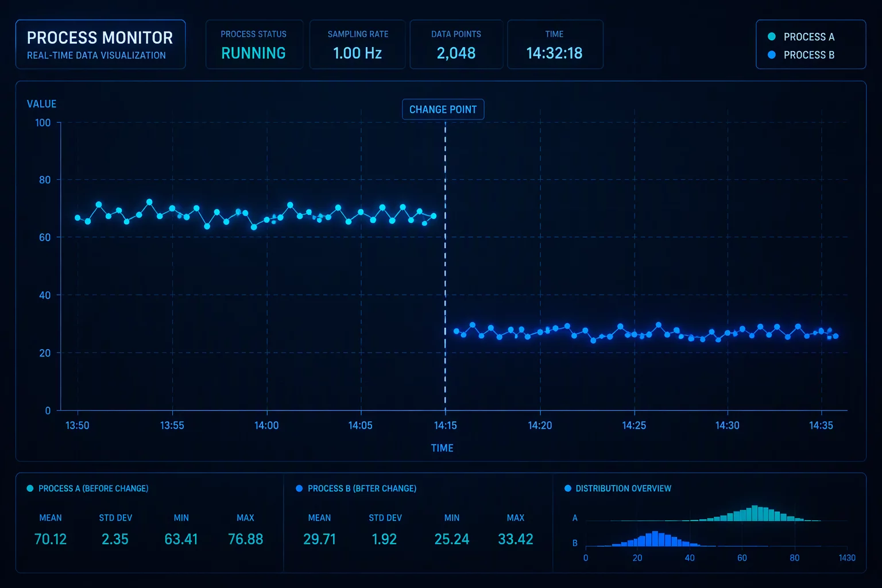Click the 2,048 data points value

456,53
